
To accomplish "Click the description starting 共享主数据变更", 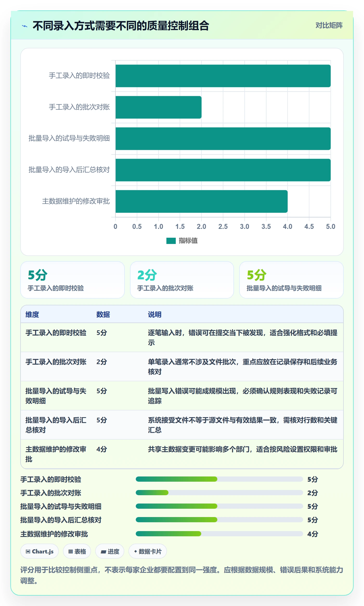I will click(243, 449).
